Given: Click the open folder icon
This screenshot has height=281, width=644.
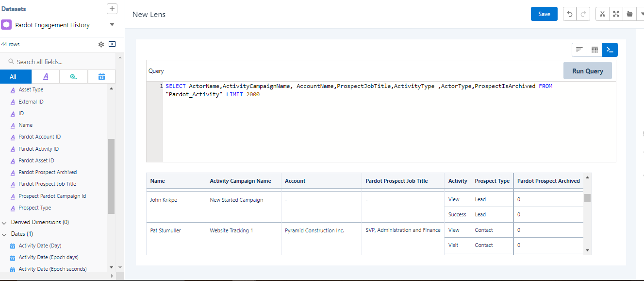Looking at the screenshot, I should (x=629, y=14).
